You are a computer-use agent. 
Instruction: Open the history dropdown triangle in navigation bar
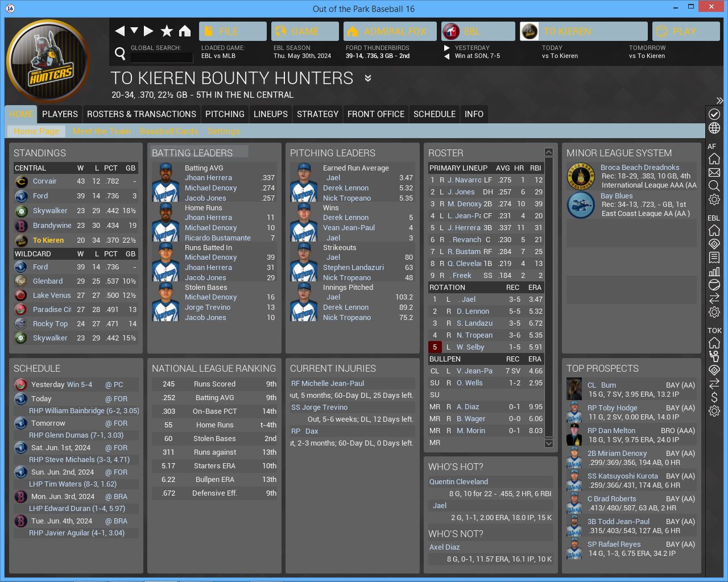(x=134, y=31)
